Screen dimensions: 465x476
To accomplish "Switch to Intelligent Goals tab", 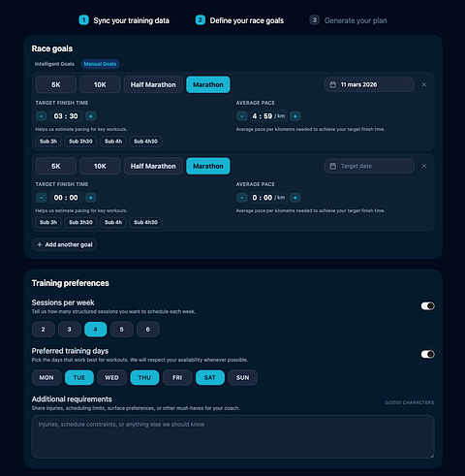I will pos(54,64).
